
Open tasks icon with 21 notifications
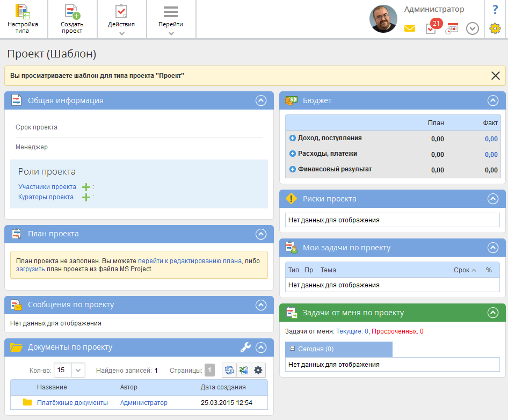[x=431, y=28]
